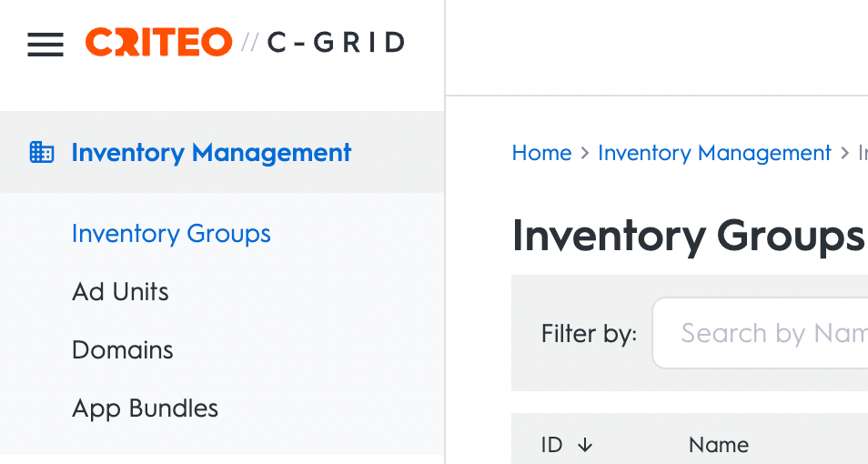This screenshot has width=868, height=464.
Task: Sort the table by ID column
Action: (x=551, y=445)
